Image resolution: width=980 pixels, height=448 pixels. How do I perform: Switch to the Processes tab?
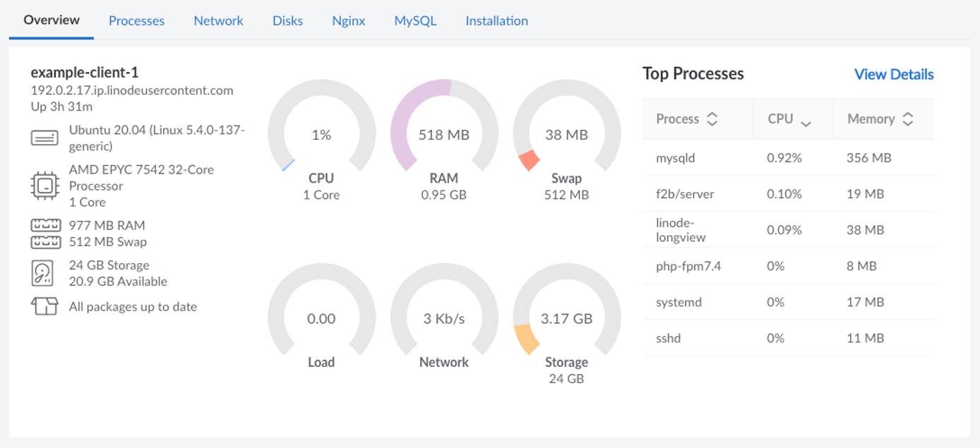pos(136,20)
